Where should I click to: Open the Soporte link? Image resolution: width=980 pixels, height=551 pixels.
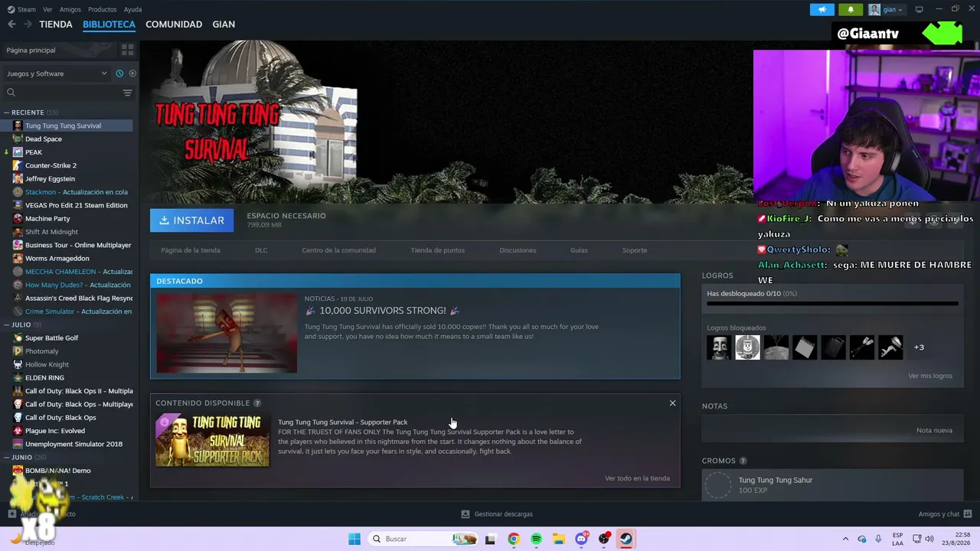coord(635,250)
